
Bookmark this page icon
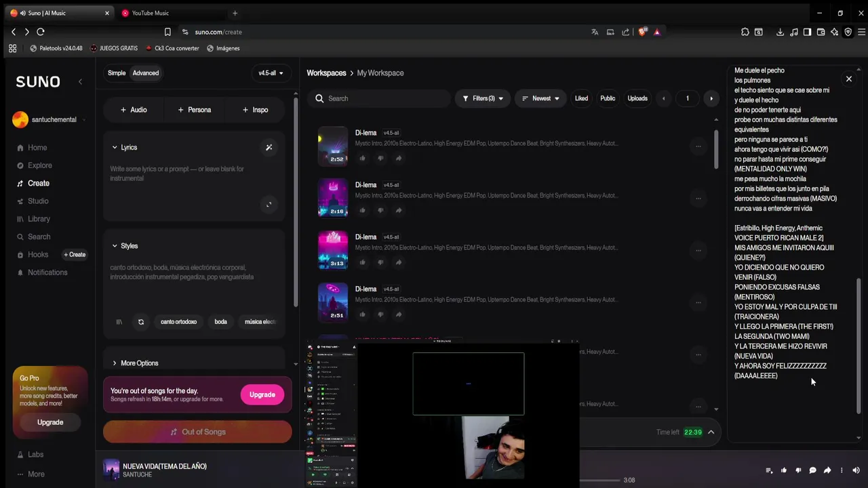coord(167,32)
